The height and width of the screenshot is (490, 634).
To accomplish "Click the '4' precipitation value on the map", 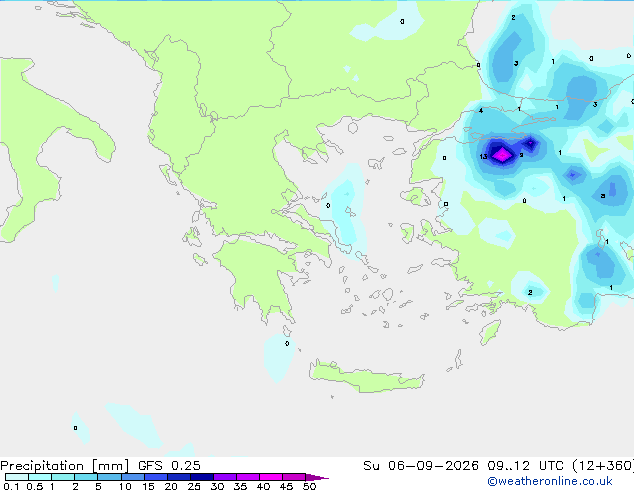I will click(481, 110).
